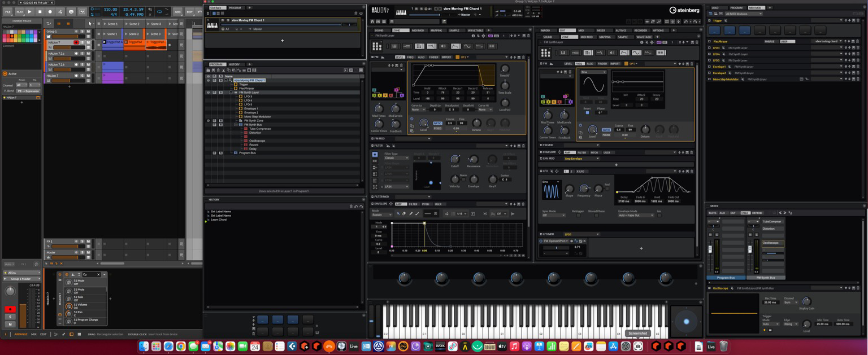
Task: Switch to the HISTORY tab
Action: coord(234,64)
